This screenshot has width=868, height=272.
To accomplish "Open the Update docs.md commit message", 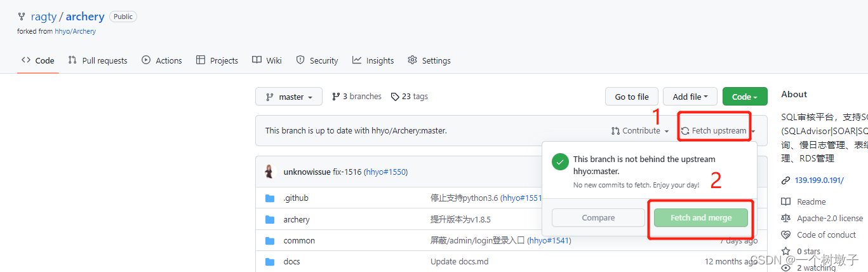I will pyautogui.click(x=460, y=261).
